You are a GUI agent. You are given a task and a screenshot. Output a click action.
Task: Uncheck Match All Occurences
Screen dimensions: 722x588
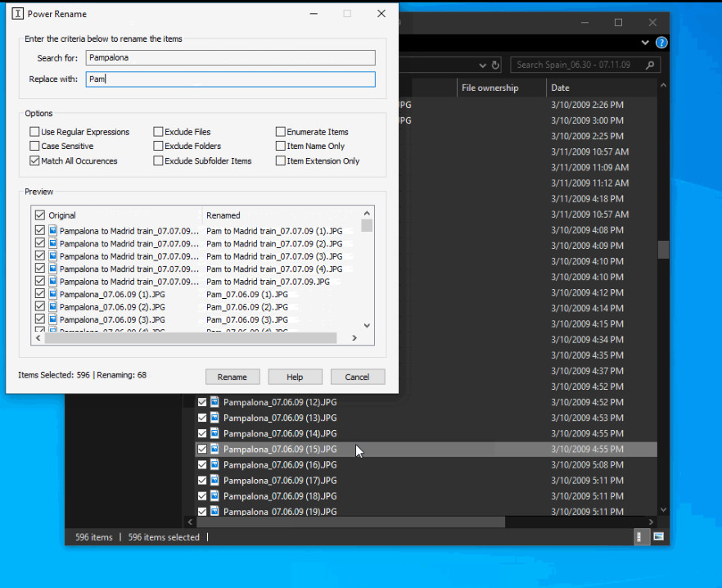tap(34, 161)
